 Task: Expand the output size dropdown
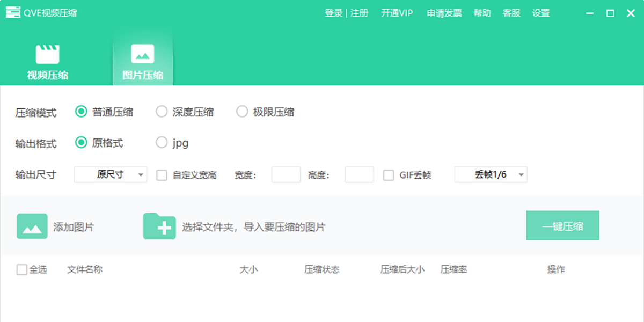110,174
